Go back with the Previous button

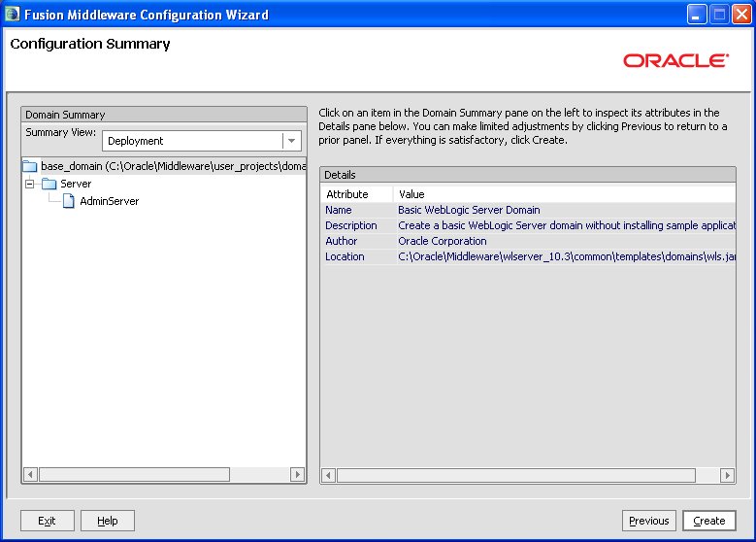tap(648, 521)
